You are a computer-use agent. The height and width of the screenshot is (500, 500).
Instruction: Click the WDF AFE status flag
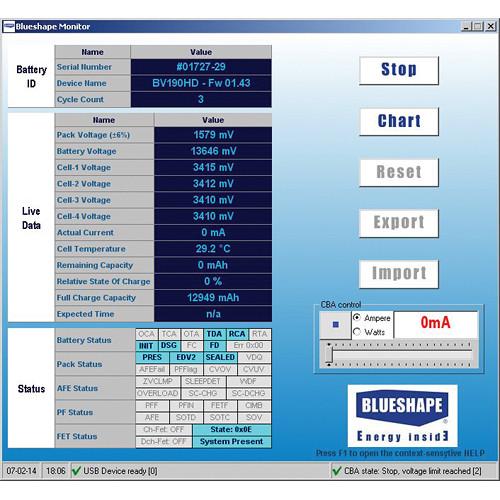(248, 381)
